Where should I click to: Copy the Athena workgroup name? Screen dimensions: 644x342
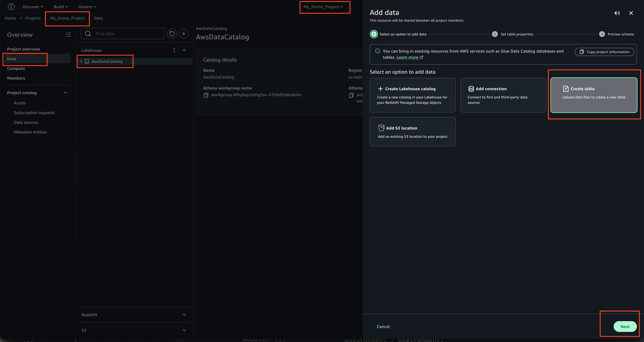pos(206,95)
